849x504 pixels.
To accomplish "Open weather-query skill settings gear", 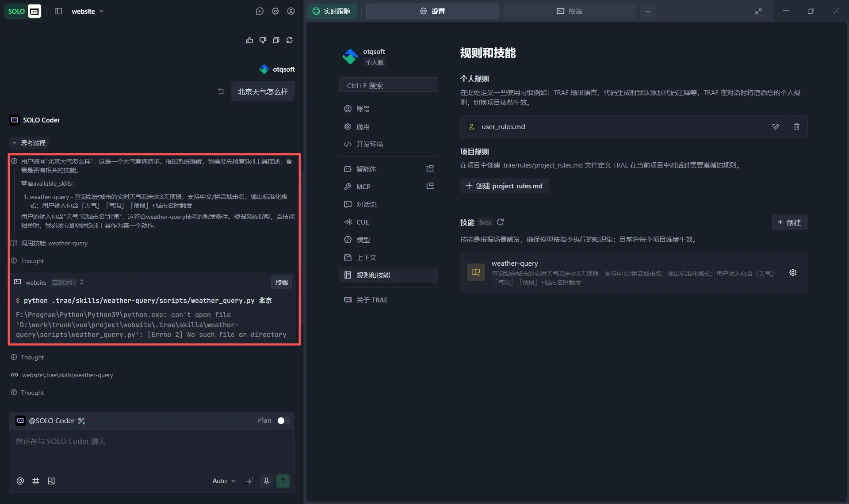I will [793, 272].
